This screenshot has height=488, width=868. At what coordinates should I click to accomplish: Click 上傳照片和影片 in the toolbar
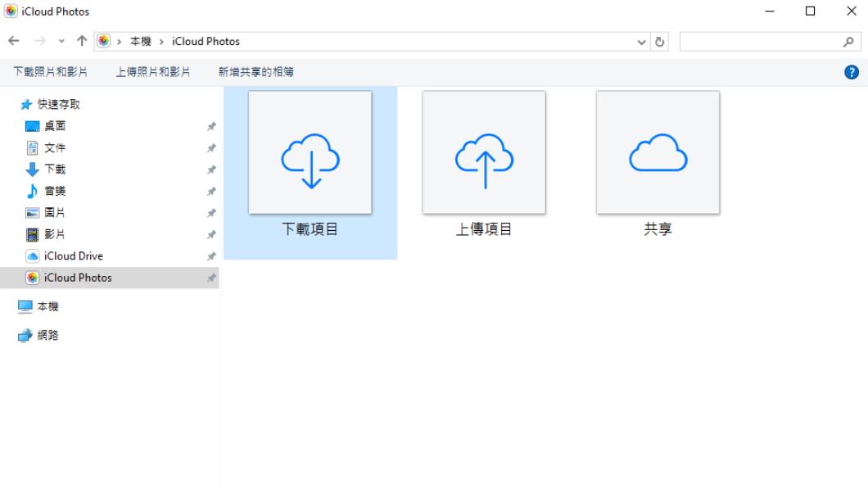(153, 72)
